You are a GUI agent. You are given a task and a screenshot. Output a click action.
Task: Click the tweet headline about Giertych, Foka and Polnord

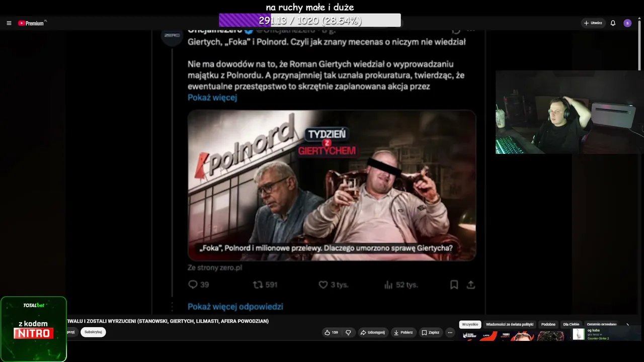(x=327, y=42)
